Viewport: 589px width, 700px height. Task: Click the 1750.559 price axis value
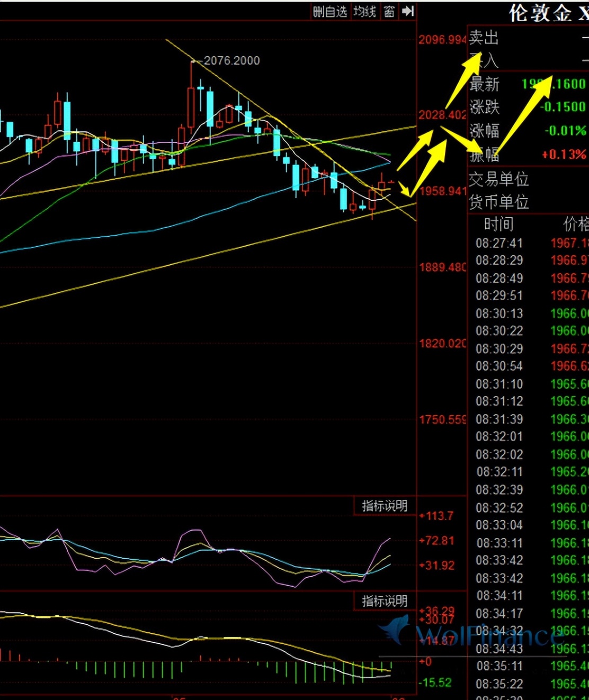[x=443, y=419]
